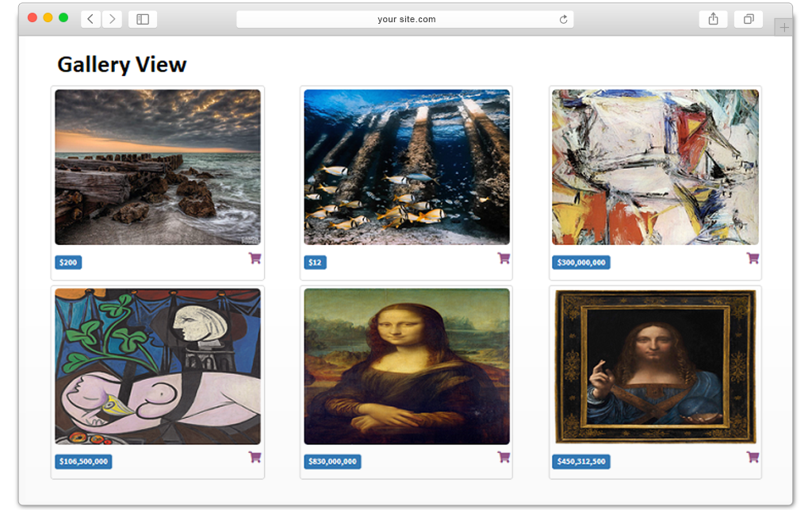This screenshot has width=812, height=510.
Task: Open the Mona Lisa painting thumbnail
Action: (x=407, y=366)
